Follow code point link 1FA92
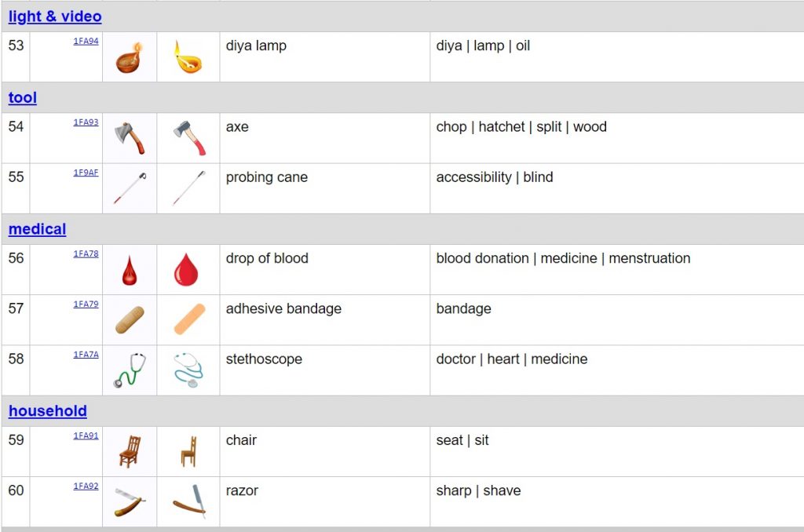The width and height of the screenshot is (804, 532). click(86, 486)
